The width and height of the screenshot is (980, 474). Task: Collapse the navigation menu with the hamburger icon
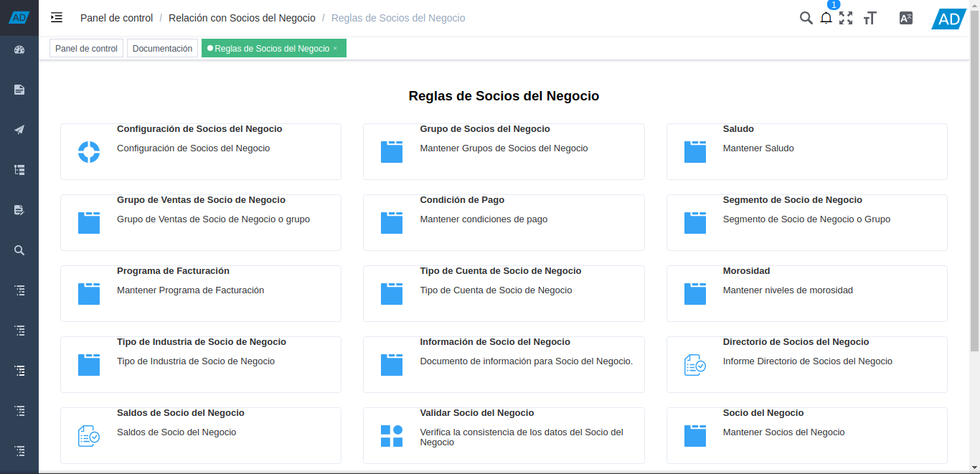point(56,18)
